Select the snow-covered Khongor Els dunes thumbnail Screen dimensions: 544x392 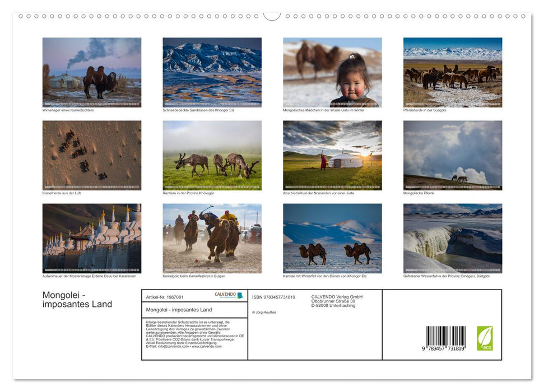click(212, 72)
